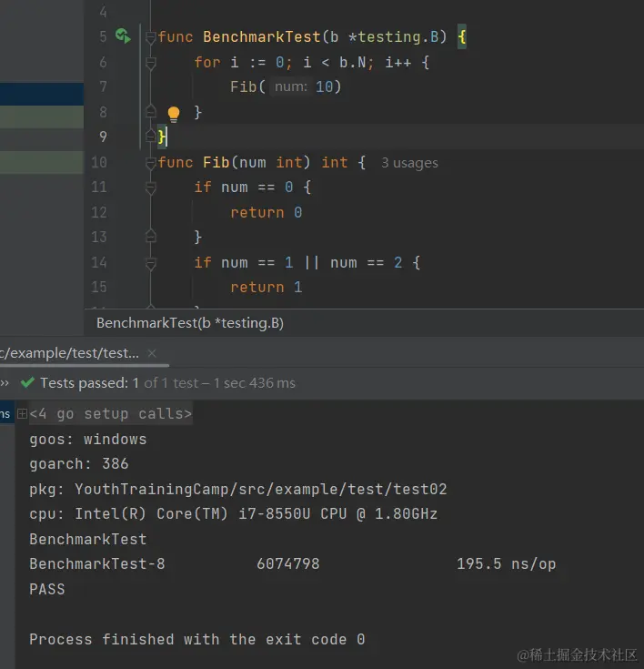Collapse the Fib function fold on line 10
The image size is (644, 669).
[x=150, y=163]
